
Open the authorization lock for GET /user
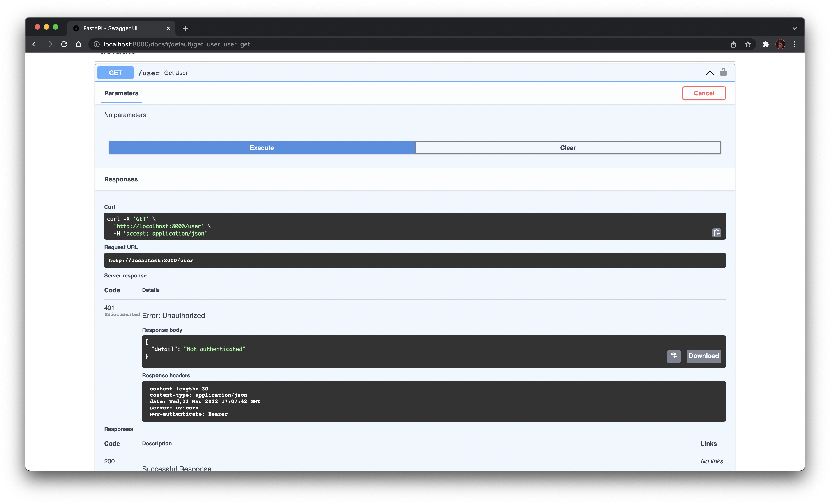pyautogui.click(x=723, y=72)
